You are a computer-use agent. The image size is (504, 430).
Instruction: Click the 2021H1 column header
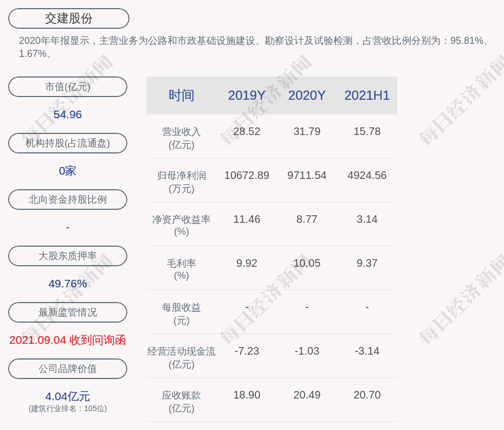367,95
